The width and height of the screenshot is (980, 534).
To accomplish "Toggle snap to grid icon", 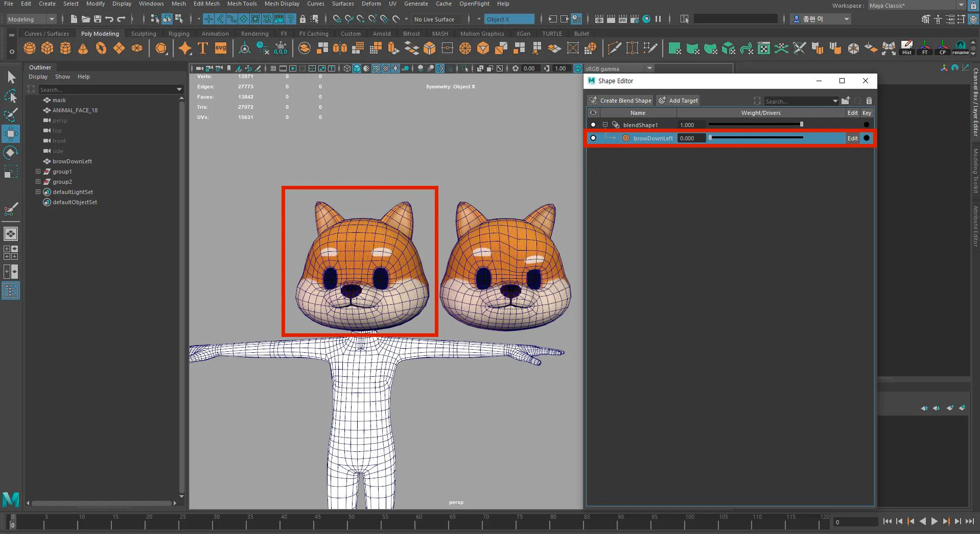I will (337, 19).
